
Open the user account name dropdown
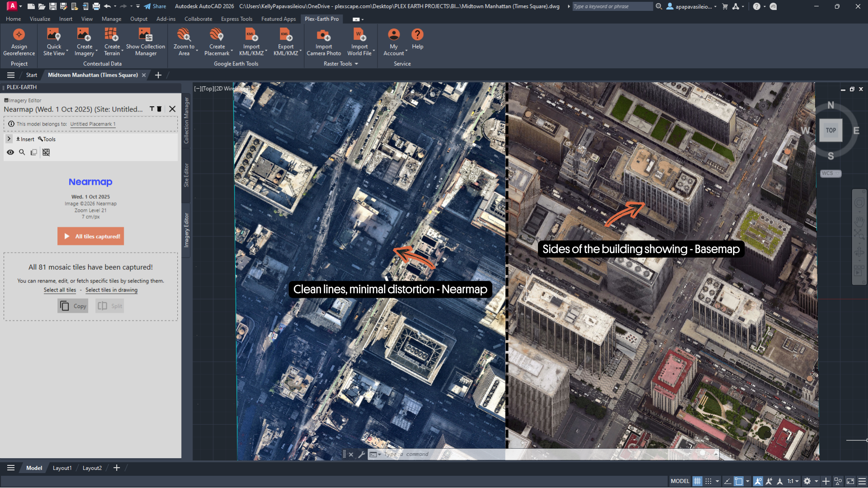click(x=696, y=6)
